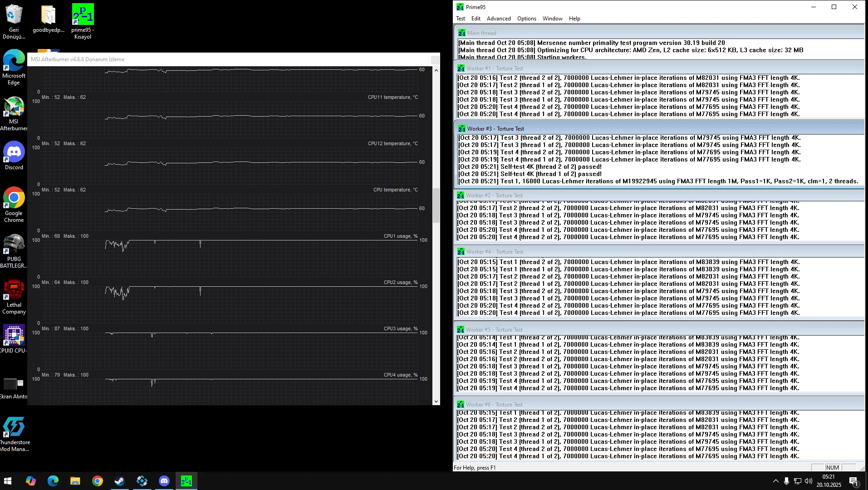This screenshot has width=868, height=490.
Task: Activate Worker #4 Torture Test window
Action: [x=495, y=252]
